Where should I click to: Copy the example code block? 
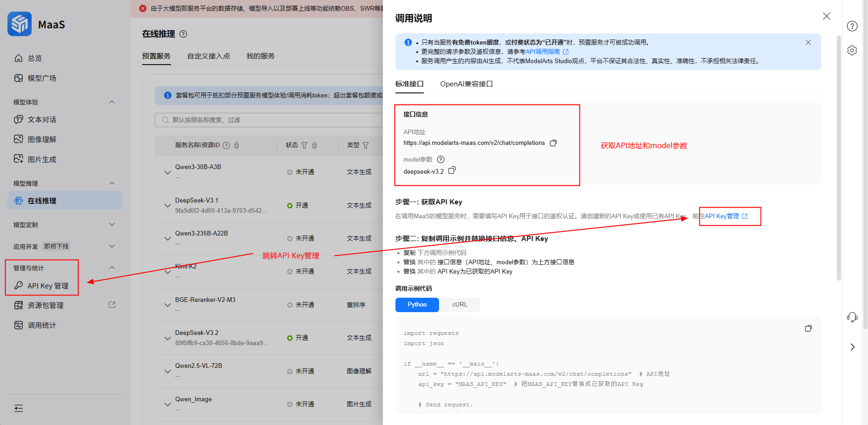808,328
